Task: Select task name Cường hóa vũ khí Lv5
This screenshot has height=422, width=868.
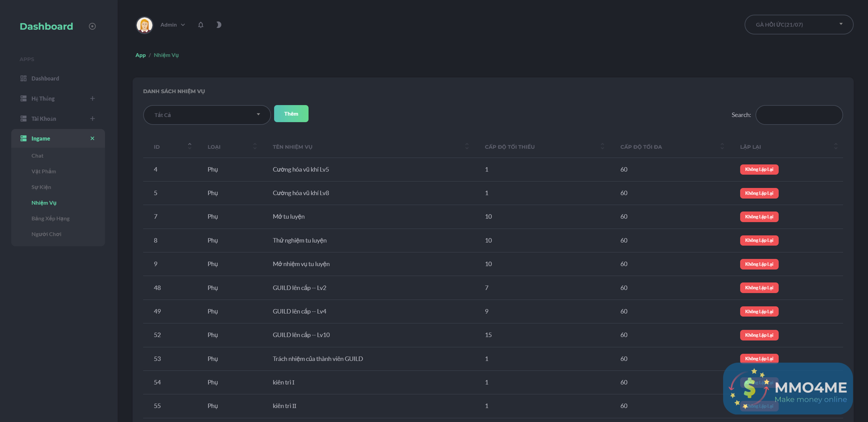Action: tap(301, 170)
